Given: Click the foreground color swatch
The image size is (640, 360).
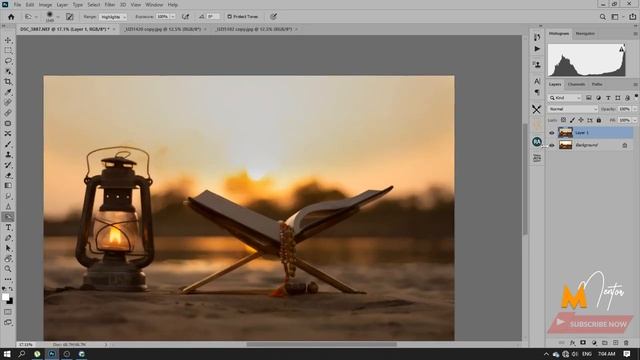Looking at the screenshot, I should tap(5, 297).
